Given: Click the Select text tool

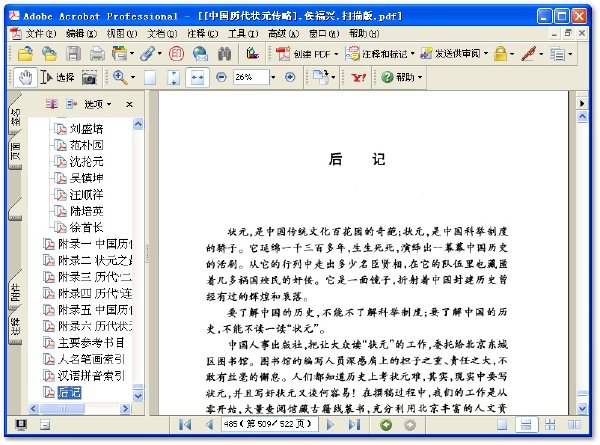Looking at the screenshot, I should coord(57,77).
